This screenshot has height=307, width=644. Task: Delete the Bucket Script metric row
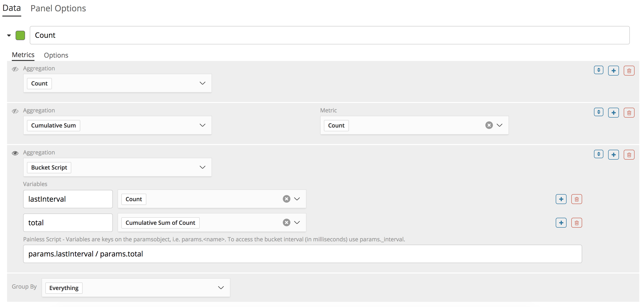[x=629, y=155]
